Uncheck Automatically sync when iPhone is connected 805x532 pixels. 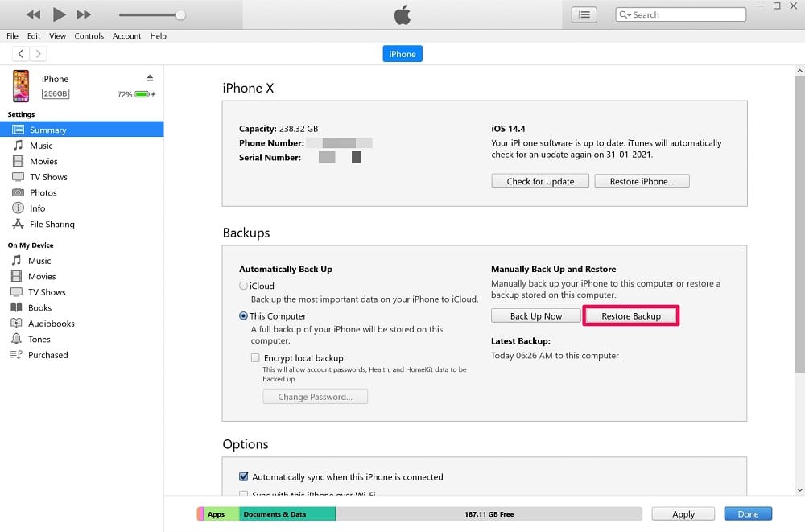(x=244, y=476)
